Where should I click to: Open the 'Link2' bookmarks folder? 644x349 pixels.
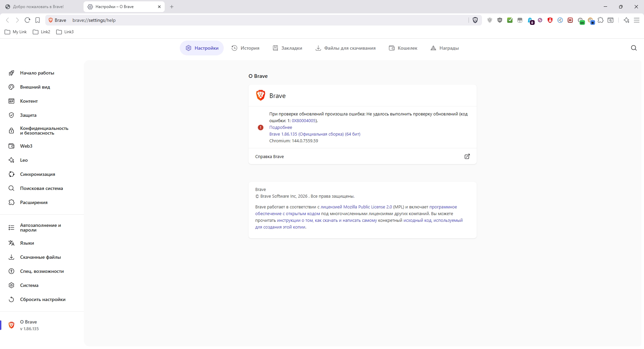tap(42, 32)
